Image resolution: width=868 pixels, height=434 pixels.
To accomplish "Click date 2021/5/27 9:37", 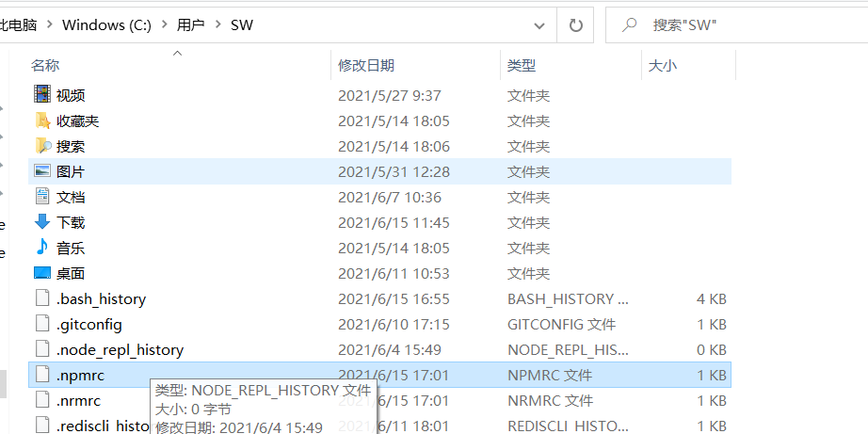I will coord(390,95).
